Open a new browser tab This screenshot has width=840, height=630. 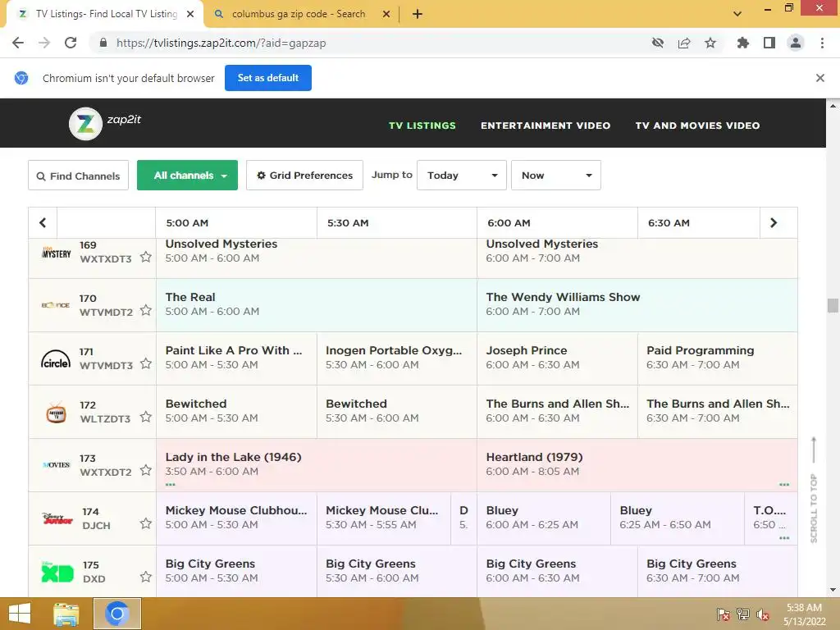coord(418,14)
